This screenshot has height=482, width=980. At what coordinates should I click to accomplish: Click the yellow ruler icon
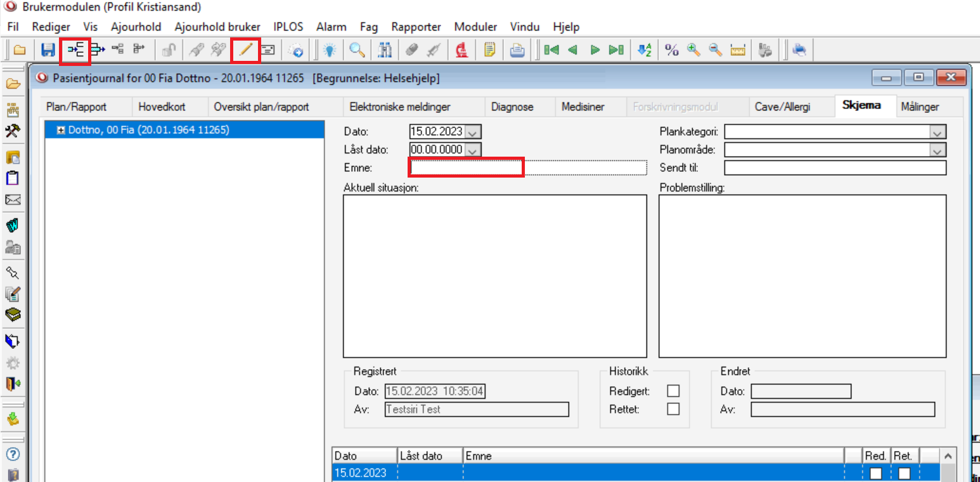click(737, 49)
